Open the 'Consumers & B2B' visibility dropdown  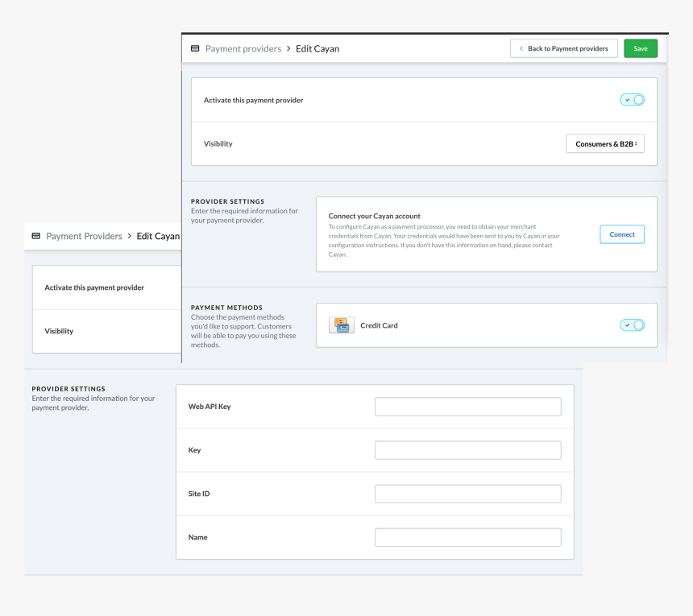pos(604,144)
